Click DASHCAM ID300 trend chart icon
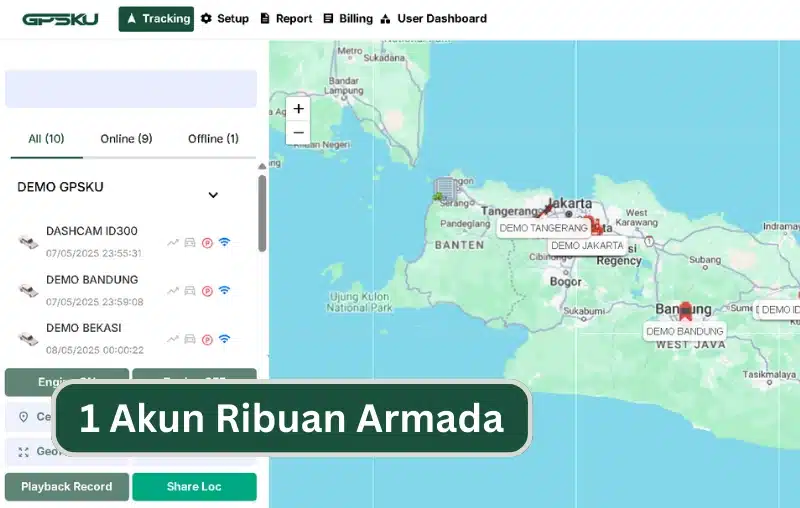 (173, 242)
